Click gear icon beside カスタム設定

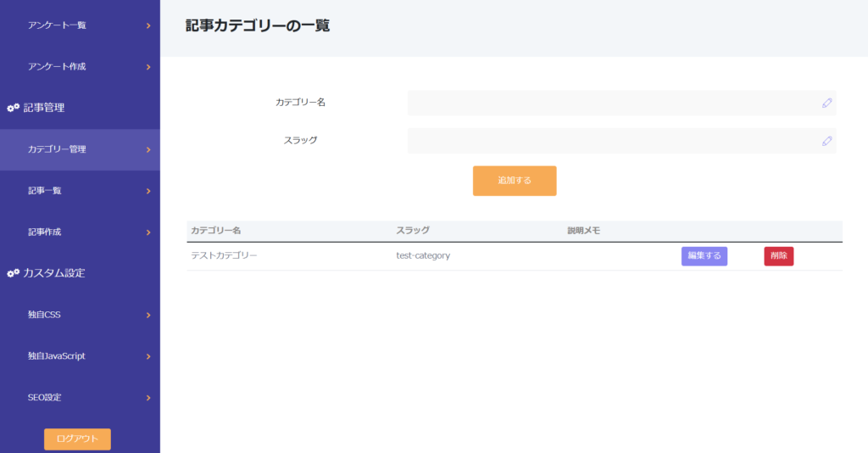14,273
